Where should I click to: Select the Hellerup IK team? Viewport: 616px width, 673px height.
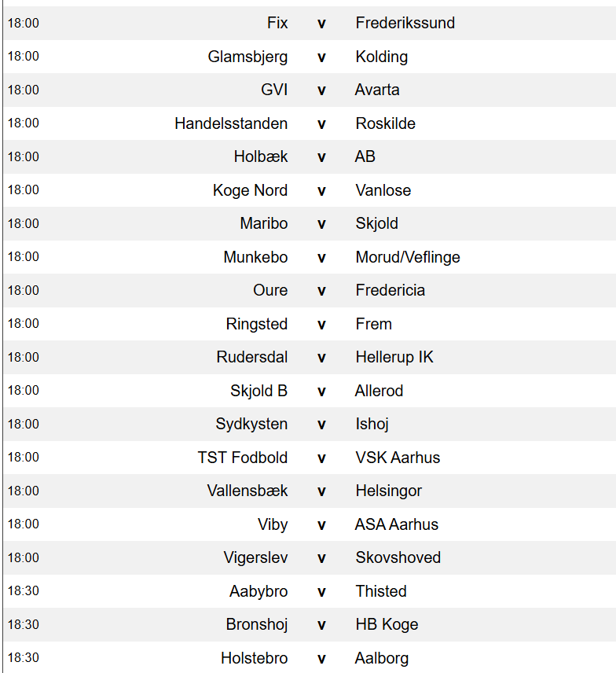394,358
